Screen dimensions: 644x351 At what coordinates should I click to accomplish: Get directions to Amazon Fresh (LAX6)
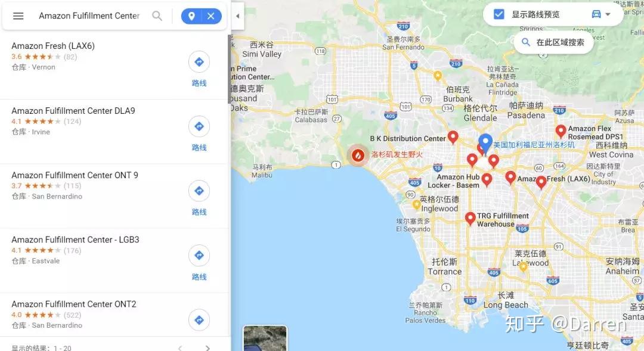pyautogui.click(x=199, y=62)
